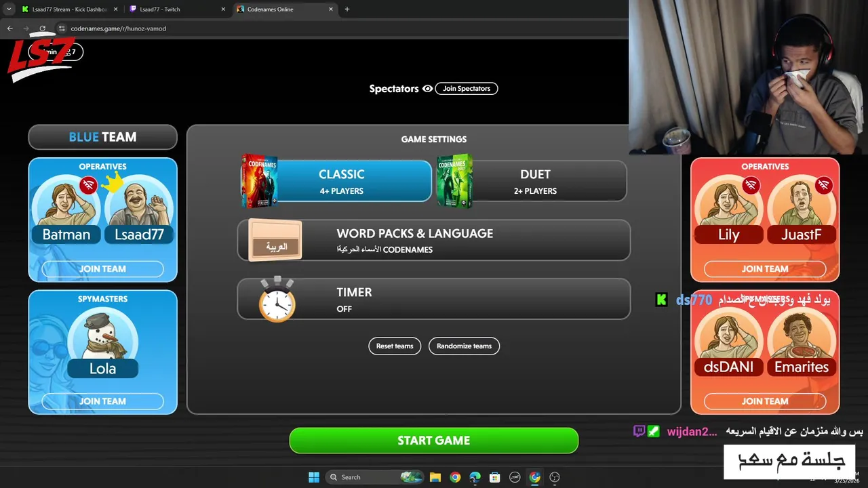Click the Randomize teams button
The height and width of the screenshot is (488, 868).
pyautogui.click(x=464, y=346)
